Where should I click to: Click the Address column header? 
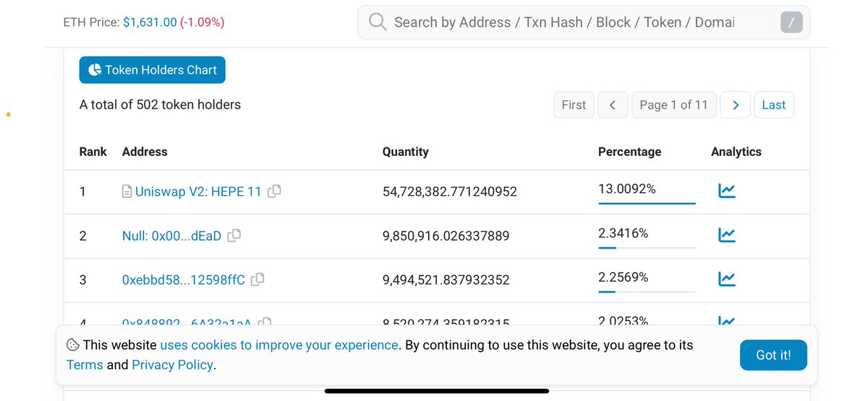click(145, 152)
